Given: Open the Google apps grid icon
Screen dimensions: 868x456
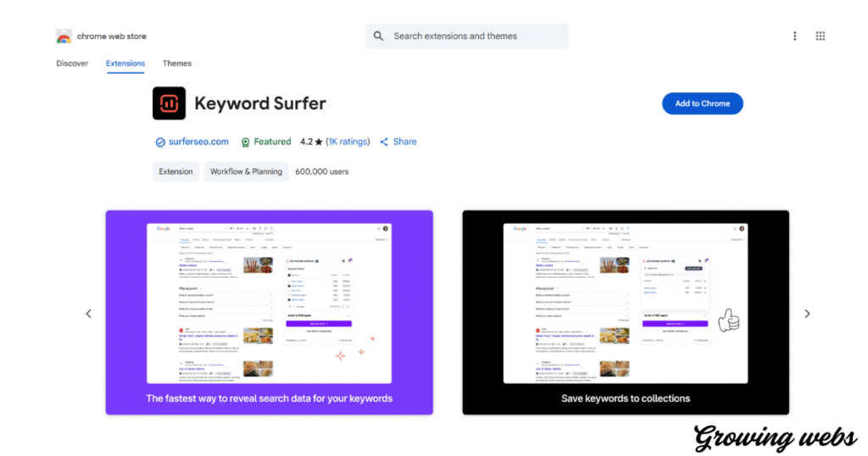Looking at the screenshot, I should point(821,36).
